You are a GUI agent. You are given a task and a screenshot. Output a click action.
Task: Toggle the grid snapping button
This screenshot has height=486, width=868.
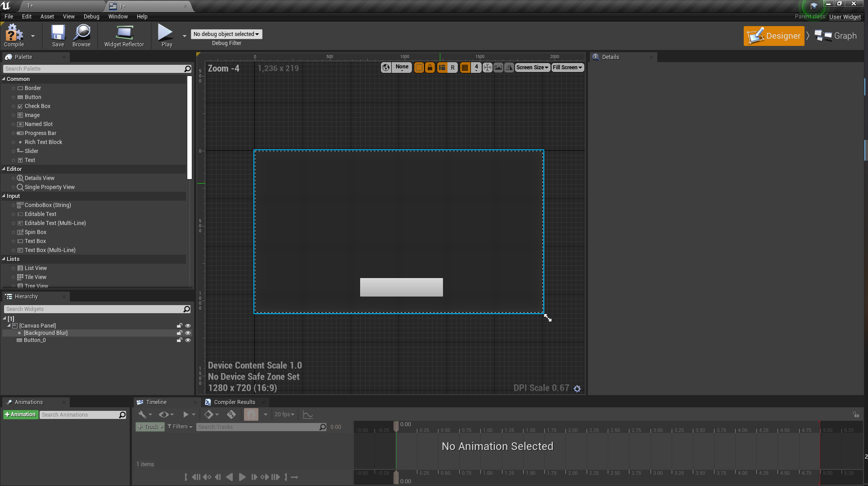tap(464, 67)
